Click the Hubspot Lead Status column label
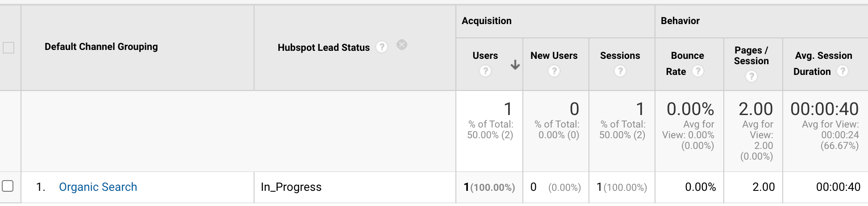The height and width of the screenshot is (206, 868). coord(323,48)
